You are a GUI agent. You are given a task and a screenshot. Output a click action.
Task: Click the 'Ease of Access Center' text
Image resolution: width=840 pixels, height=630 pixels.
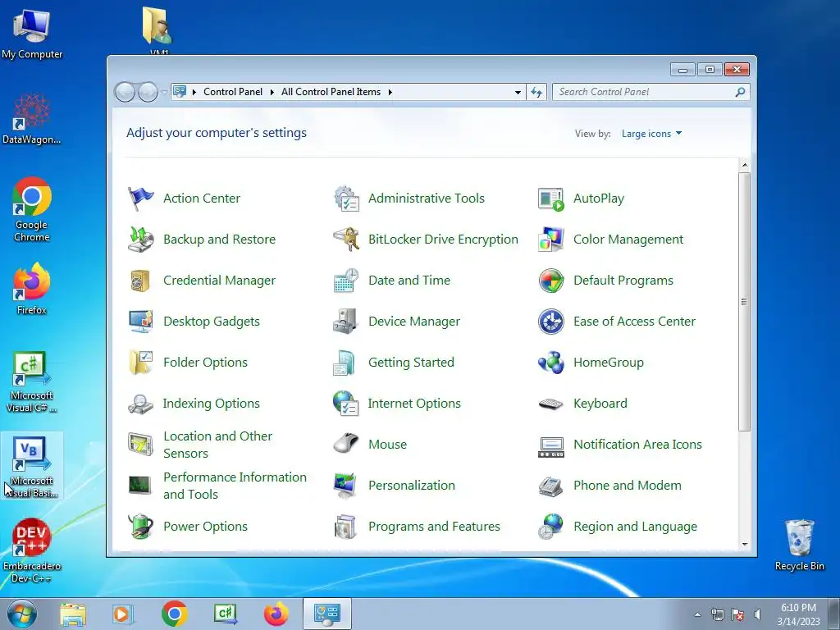click(634, 322)
